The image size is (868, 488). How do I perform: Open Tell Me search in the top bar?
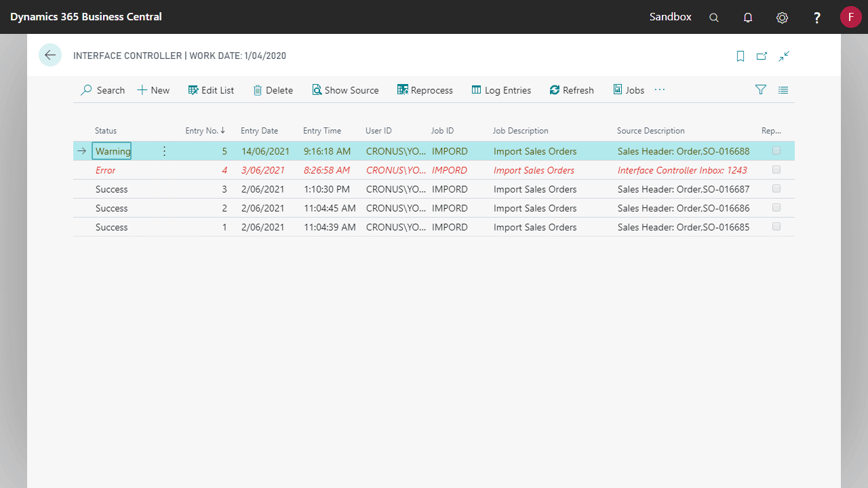click(x=713, y=17)
